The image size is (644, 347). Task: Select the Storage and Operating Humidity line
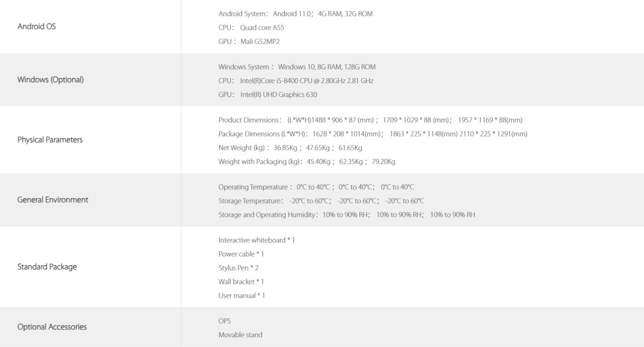pyautogui.click(x=347, y=215)
